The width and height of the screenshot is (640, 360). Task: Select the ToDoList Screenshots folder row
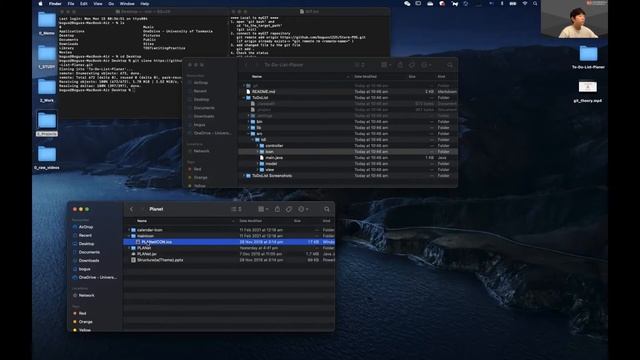pos(347,176)
